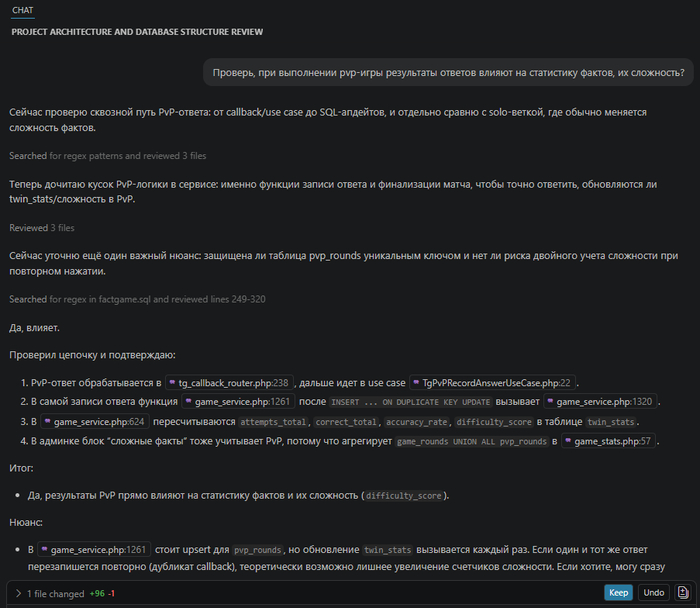Open the TgPvPRecordAnswerUseCase.php:22 file reference

coord(492,383)
